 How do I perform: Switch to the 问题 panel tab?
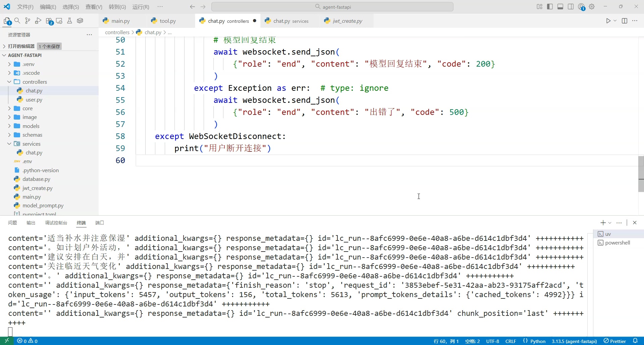click(x=12, y=223)
